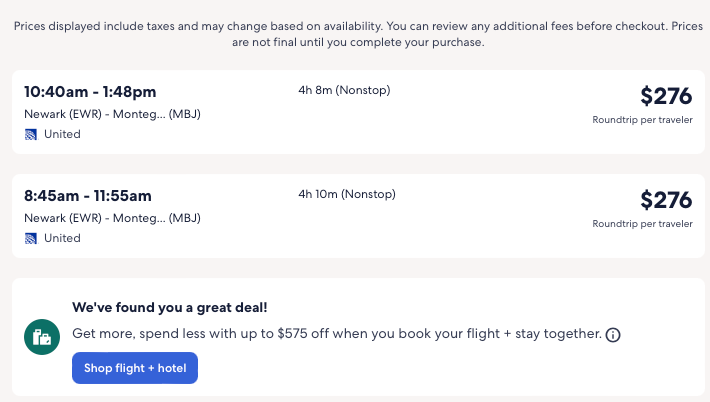Click the 4h 8m (Nonstop) duration

[344, 90]
